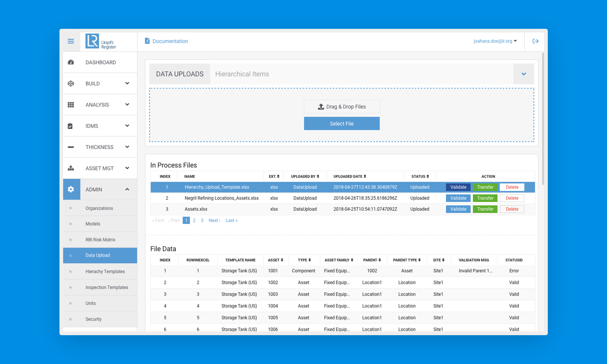The width and height of the screenshot is (607, 364).
Task: Open Inspection Templates page
Action: point(100,287)
